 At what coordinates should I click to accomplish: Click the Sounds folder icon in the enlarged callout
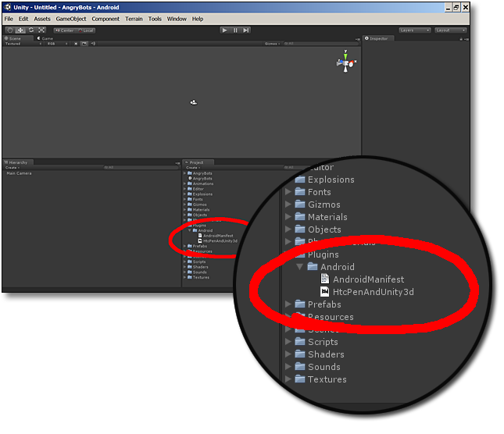(x=300, y=366)
